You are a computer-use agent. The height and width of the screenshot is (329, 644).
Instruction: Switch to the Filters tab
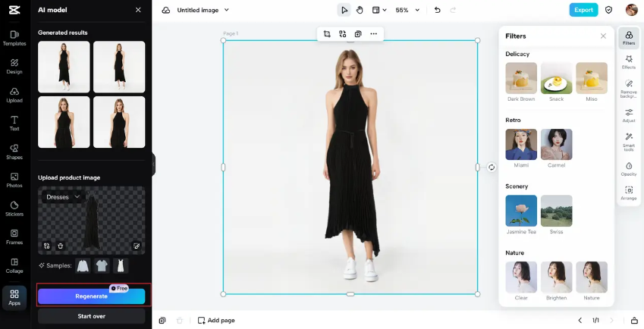[x=629, y=38]
